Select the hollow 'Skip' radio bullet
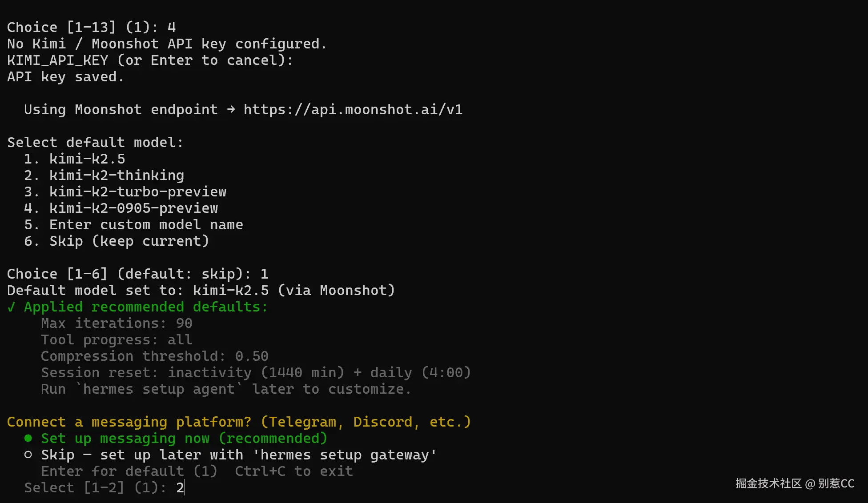Viewport: 868px width, 503px height. pyautogui.click(x=28, y=455)
